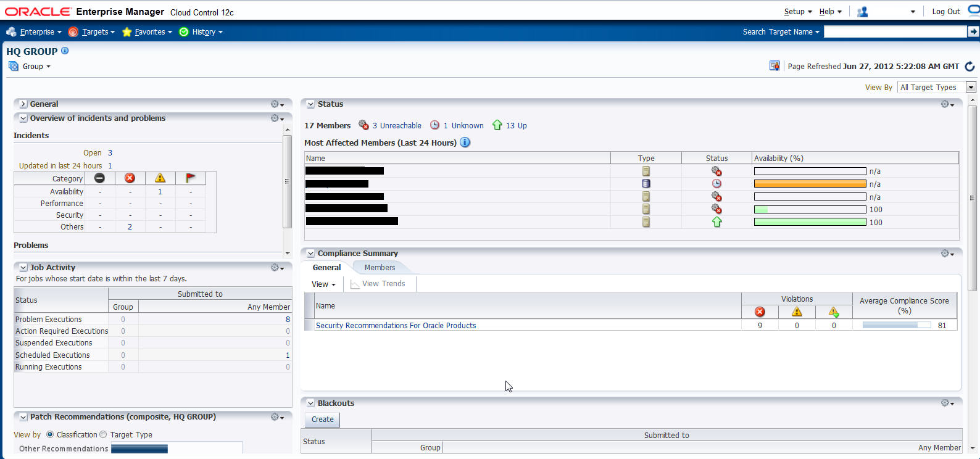Viewport: 980px width, 459px height.
Task: Click the search go arrow button
Action: 973,31
